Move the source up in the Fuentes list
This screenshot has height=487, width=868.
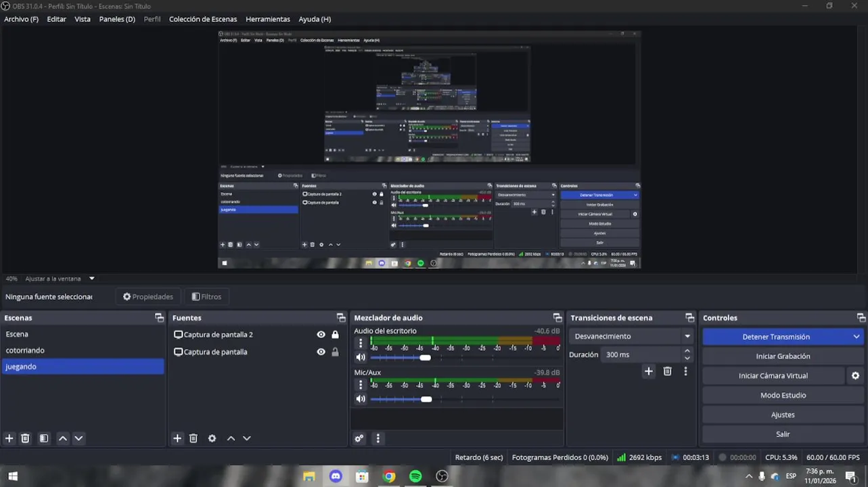pos(231,438)
